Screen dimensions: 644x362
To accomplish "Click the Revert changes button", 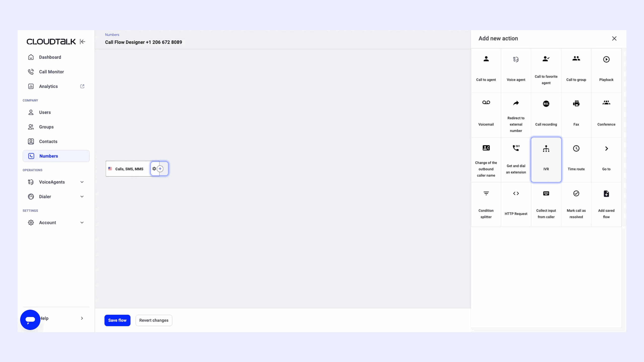I will 154,320.
